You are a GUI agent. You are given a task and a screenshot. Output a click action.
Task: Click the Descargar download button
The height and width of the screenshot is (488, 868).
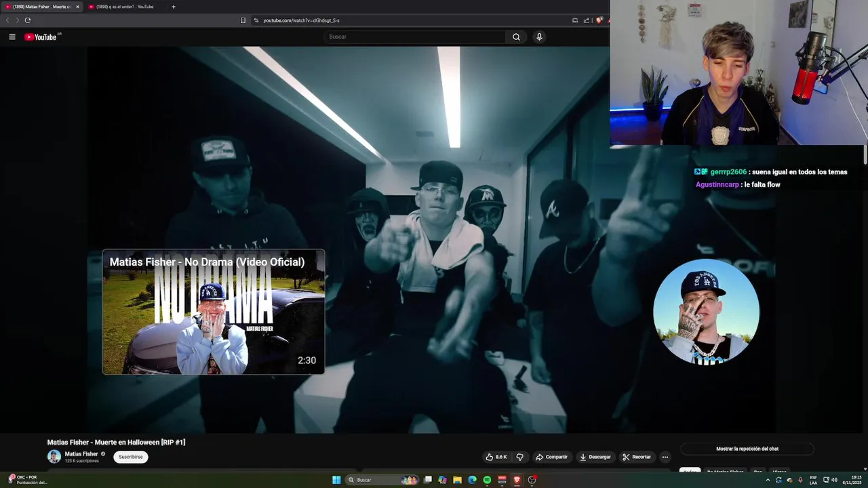point(595,457)
